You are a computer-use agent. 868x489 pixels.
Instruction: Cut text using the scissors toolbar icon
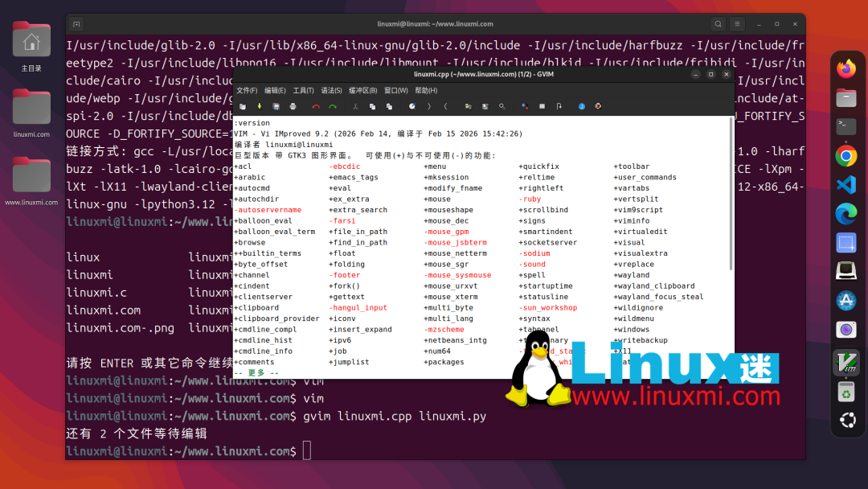click(x=356, y=105)
